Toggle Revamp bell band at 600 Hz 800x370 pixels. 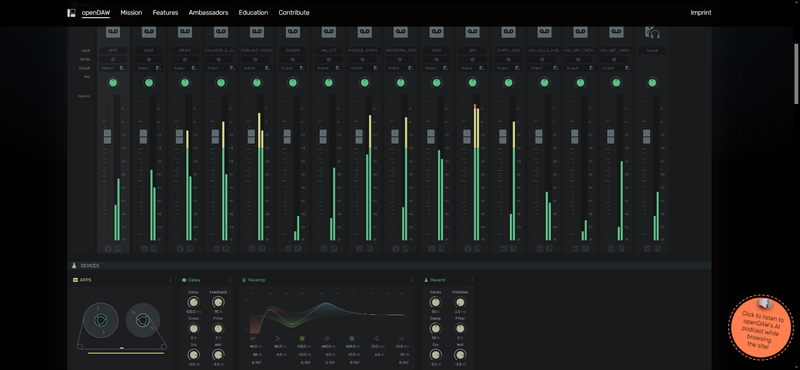(x=352, y=338)
